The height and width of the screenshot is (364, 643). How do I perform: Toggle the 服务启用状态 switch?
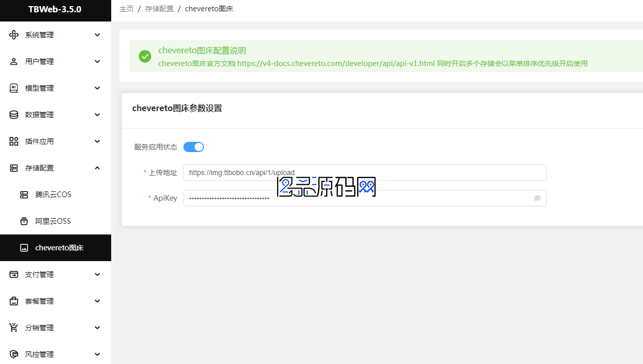(x=194, y=147)
